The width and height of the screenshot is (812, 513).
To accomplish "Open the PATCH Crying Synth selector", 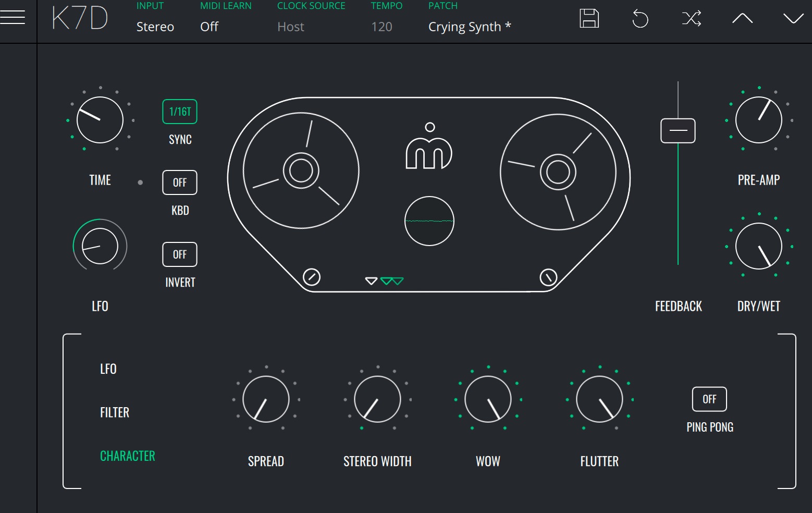I will 469,27.
